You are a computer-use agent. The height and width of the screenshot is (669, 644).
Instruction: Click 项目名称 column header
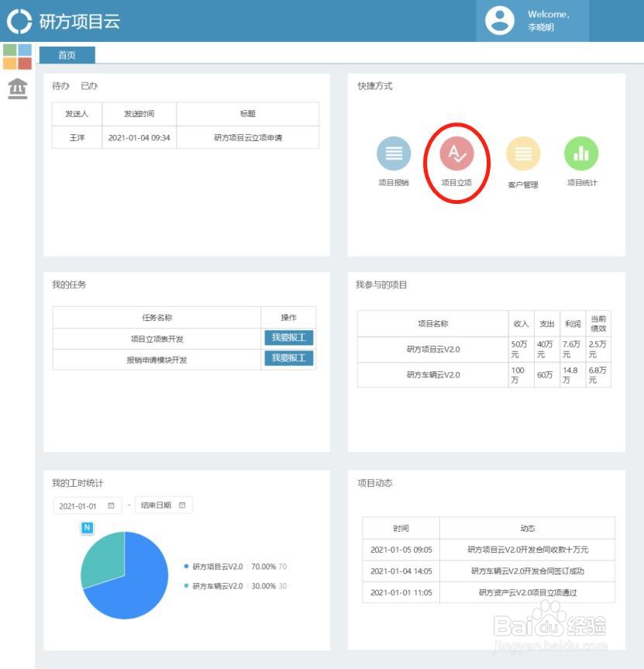click(433, 323)
